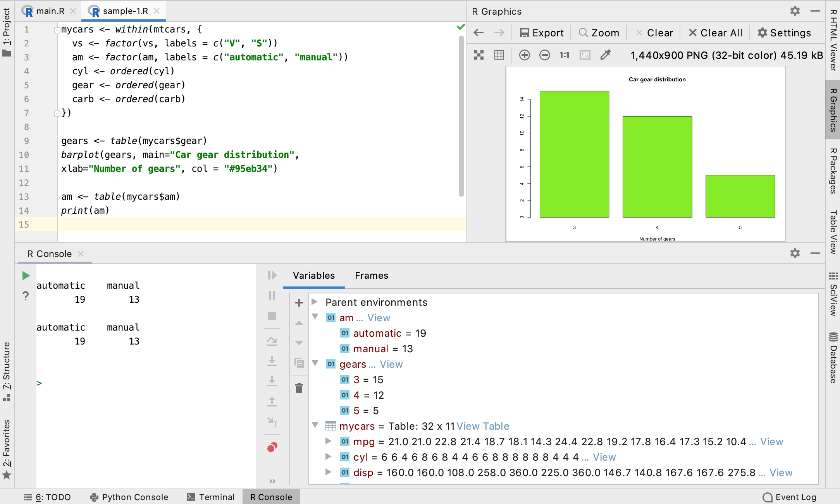Open the Event Log
The image size is (840, 504).
790,497
